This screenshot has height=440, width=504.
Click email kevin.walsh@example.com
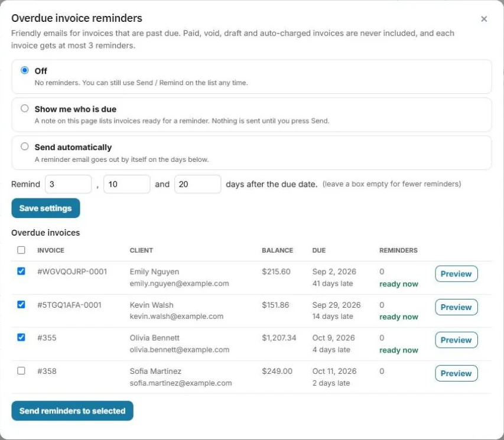pyautogui.click(x=177, y=316)
